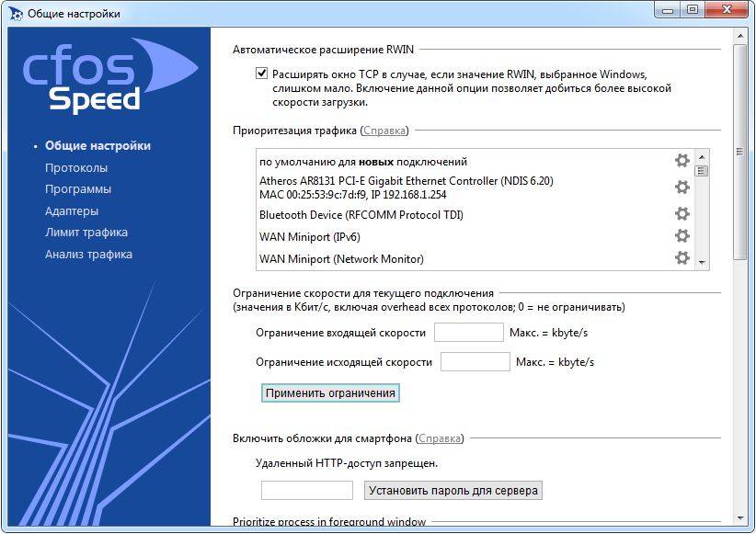Click gear icon for default new connections
This screenshot has width=756, height=534.
pos(682,161)
